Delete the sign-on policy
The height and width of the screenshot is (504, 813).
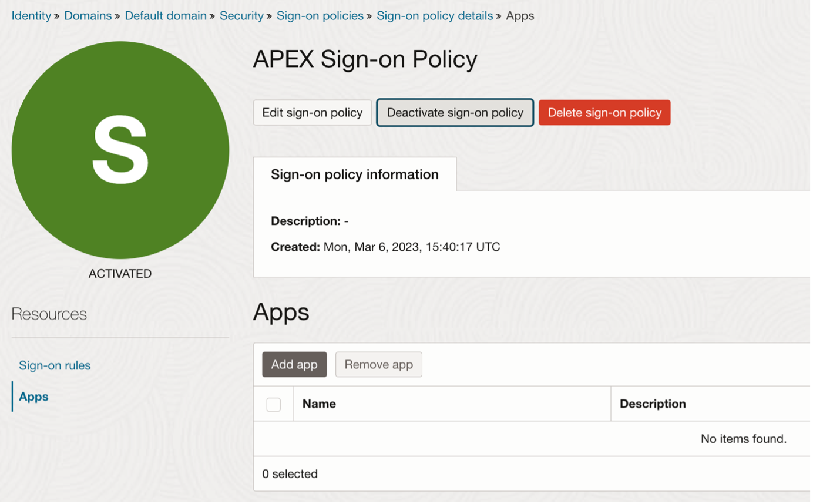[604, 112]
